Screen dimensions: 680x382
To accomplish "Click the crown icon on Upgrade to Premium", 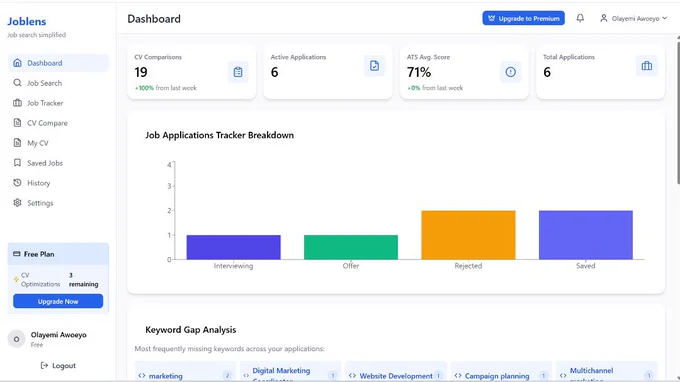I will 491,18.
